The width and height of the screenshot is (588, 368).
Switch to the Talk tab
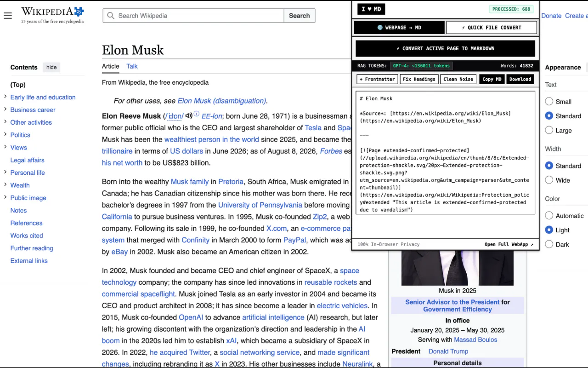(x=132, y=66)
